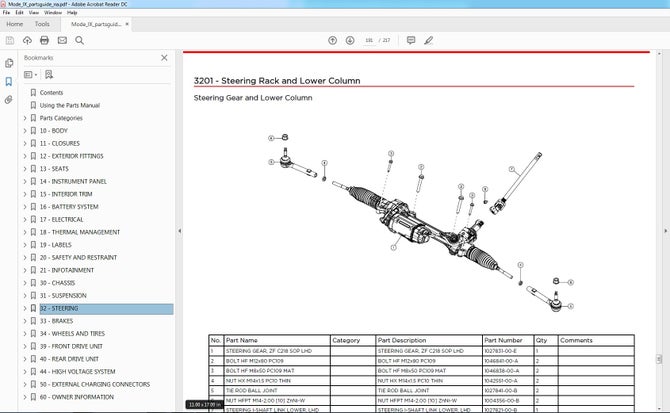Screen dimensions: 670x413
Task: Click the Add comment icon
Action: (x=411, y=40)
